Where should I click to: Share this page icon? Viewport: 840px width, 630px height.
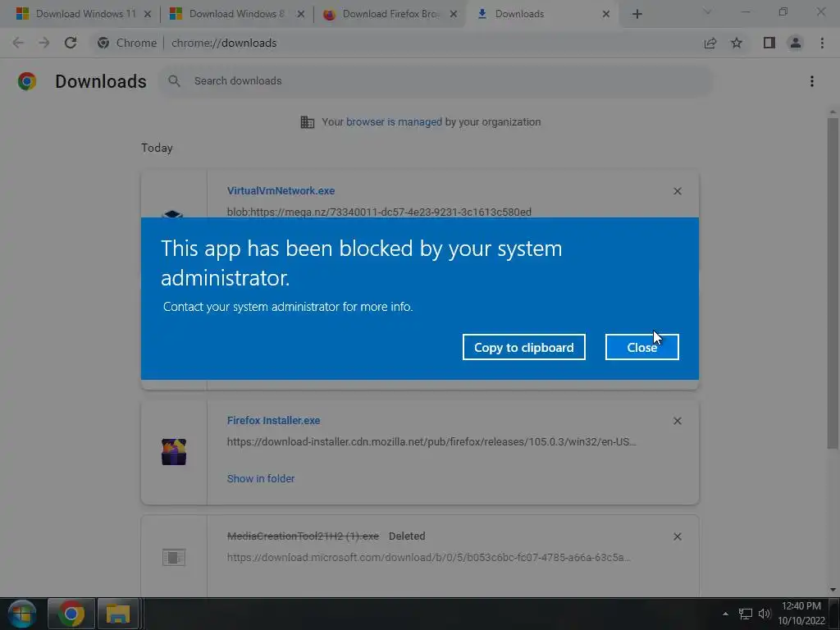710,43
